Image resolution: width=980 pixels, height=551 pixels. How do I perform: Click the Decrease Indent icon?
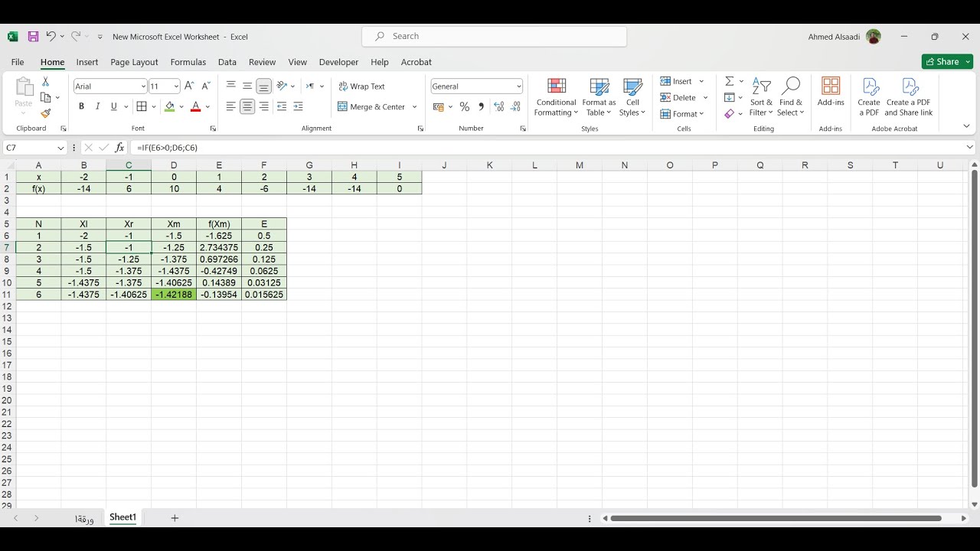coord(281,106)
